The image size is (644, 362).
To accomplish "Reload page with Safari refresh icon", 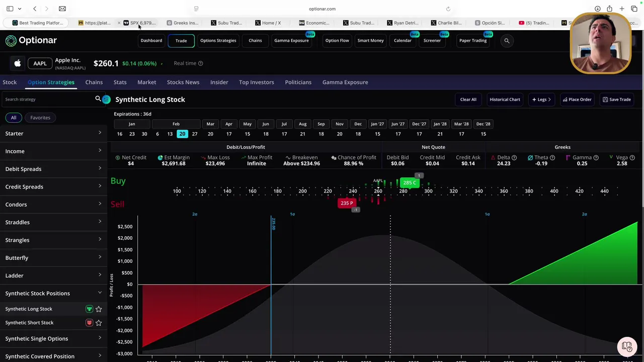I will point(448,9).
